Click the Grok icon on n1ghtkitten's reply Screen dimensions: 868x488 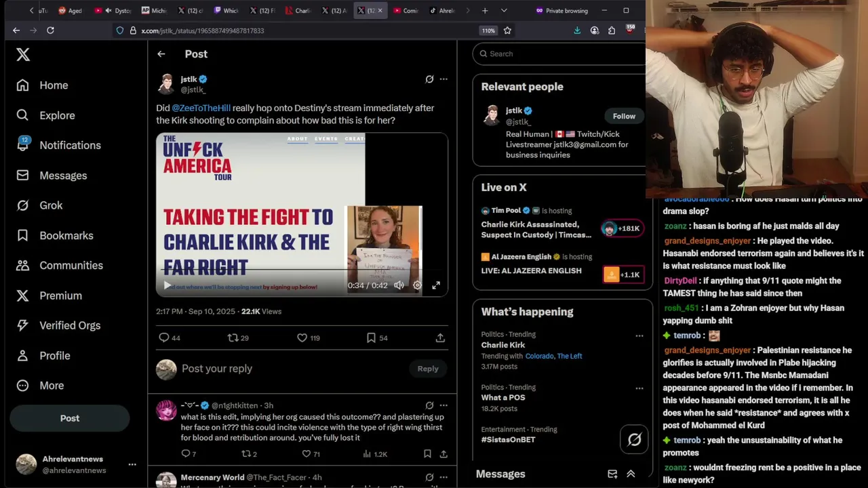[x=429, y=405]
